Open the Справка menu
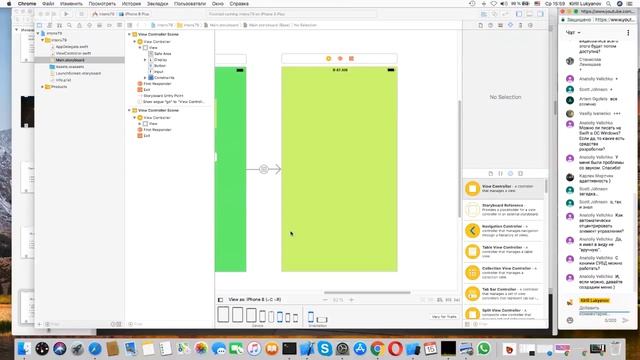 coord(239,4)
